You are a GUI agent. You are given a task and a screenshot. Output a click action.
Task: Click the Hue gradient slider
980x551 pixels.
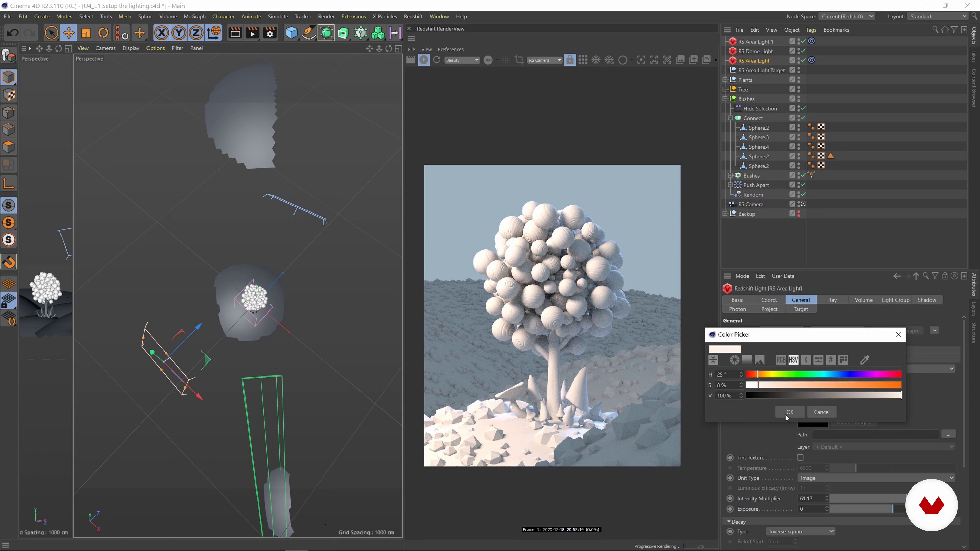point(824,374)
